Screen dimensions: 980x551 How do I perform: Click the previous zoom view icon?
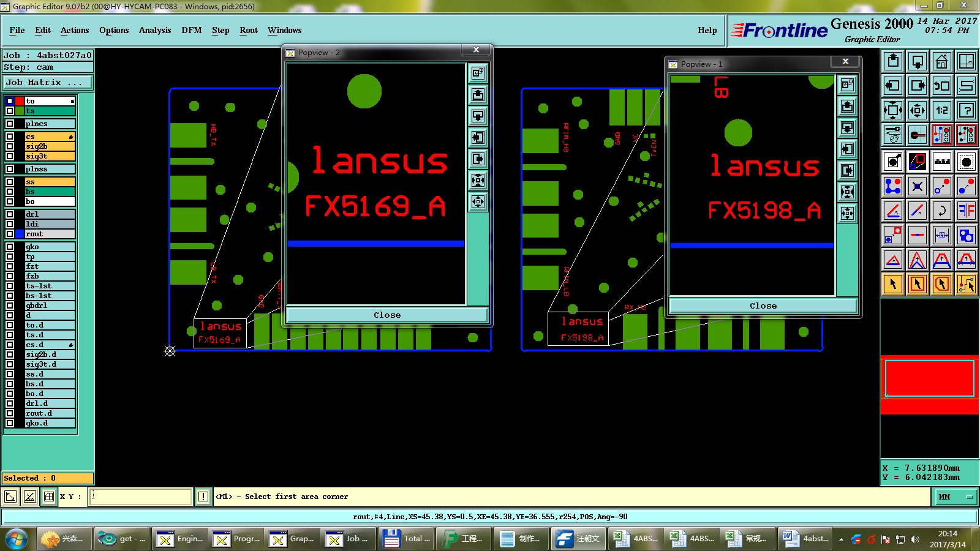(x=942, y=86)
